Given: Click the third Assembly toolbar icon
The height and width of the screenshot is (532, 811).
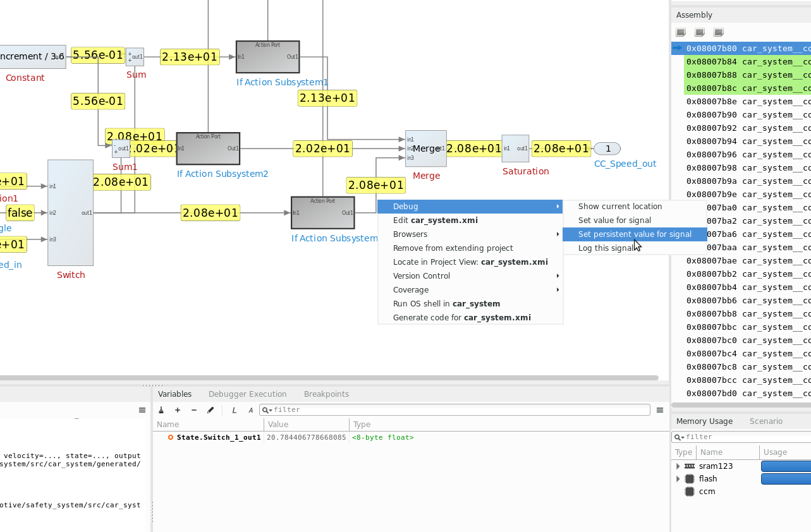Looking at the screenshot, I should (719, 32).
